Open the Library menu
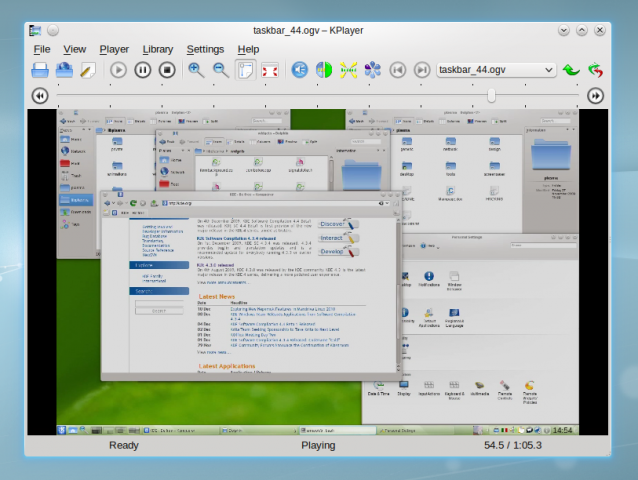Screen dimensions: 638x480 click(157, 49)
